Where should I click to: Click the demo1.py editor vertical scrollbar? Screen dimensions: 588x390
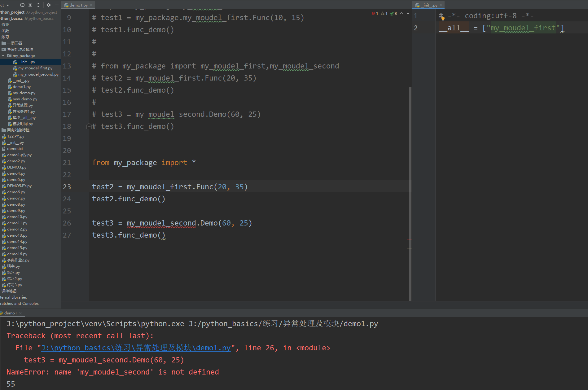[x=410, y=194]
